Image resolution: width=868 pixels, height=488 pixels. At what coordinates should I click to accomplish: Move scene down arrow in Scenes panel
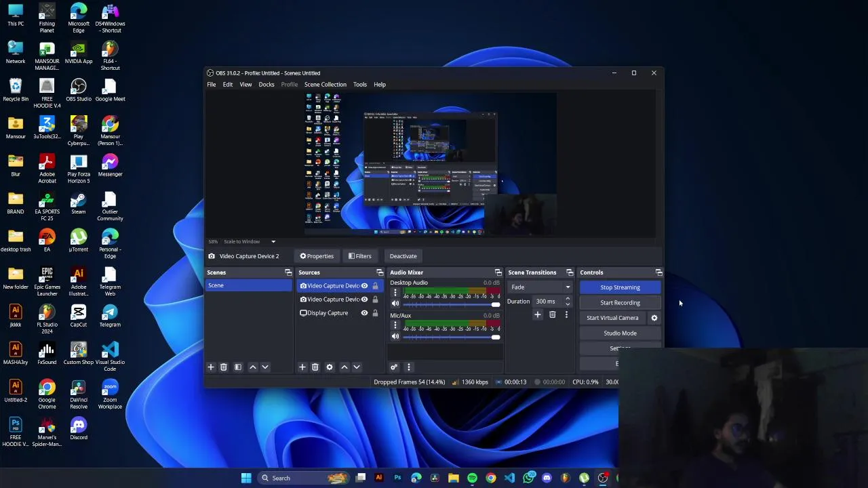coord(265,367)
